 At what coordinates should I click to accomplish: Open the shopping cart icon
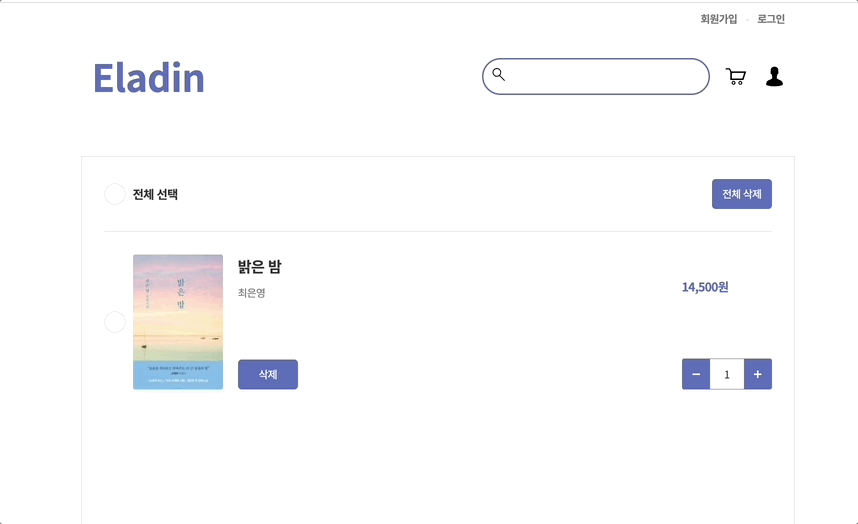click(735, 77)
